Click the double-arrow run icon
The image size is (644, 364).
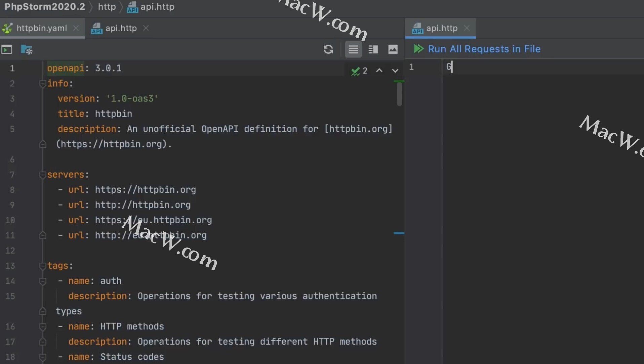[418, 49]
